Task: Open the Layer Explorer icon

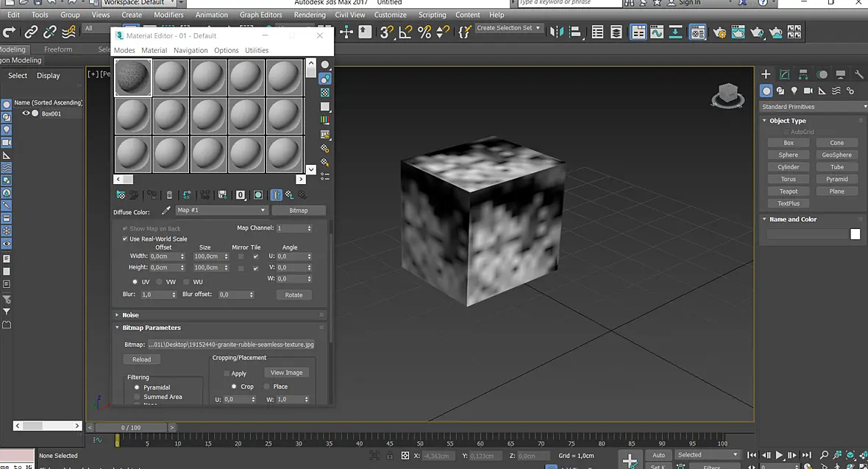Action: [x=616, y=32]
